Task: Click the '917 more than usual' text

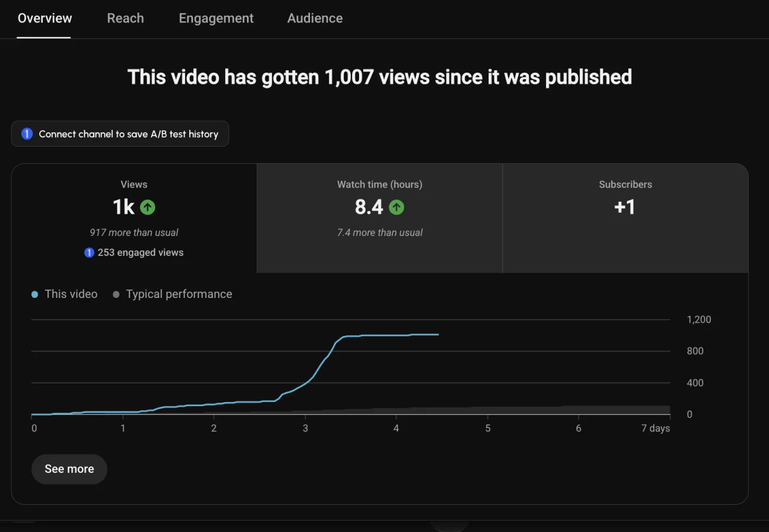Action: click(134, 233)
